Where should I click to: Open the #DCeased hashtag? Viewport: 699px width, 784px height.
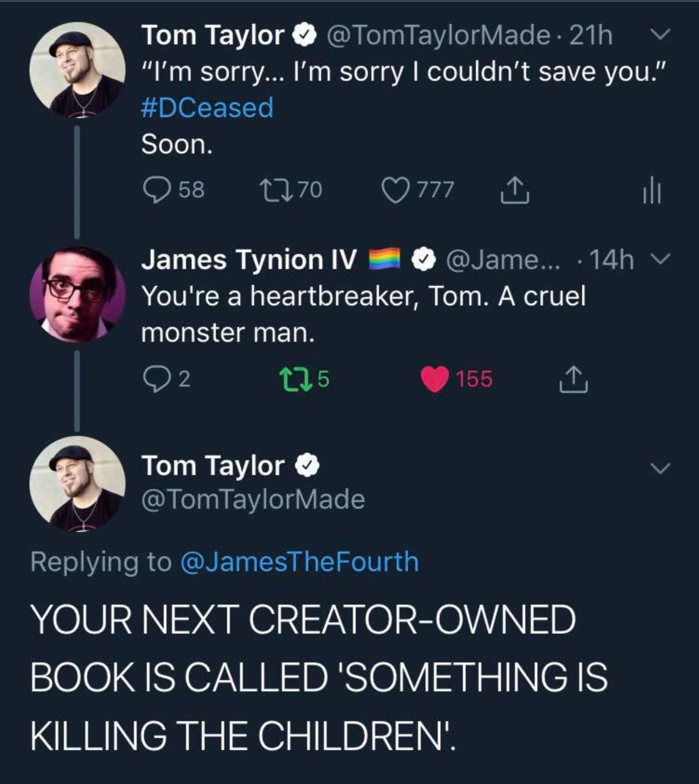pos(207,108)
